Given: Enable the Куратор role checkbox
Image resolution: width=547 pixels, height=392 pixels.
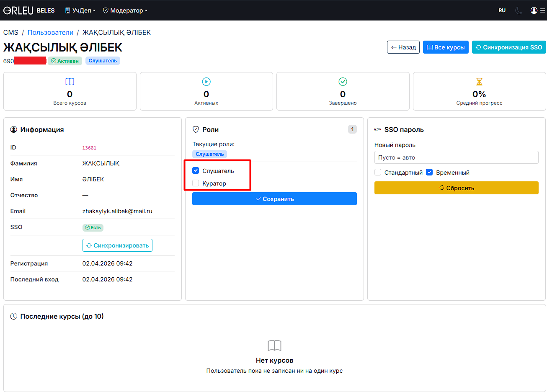Looking at the screenshot, I should click(196, 183).
